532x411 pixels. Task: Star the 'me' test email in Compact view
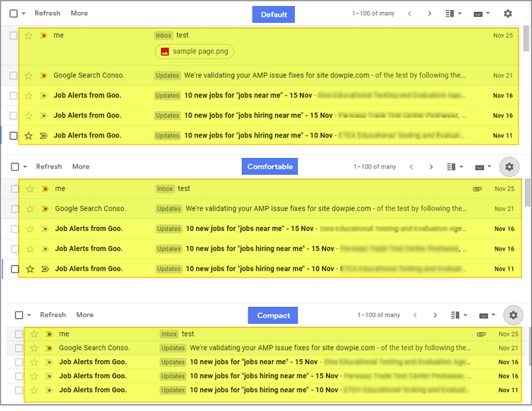pyautogui.click(x=34, y=334)
